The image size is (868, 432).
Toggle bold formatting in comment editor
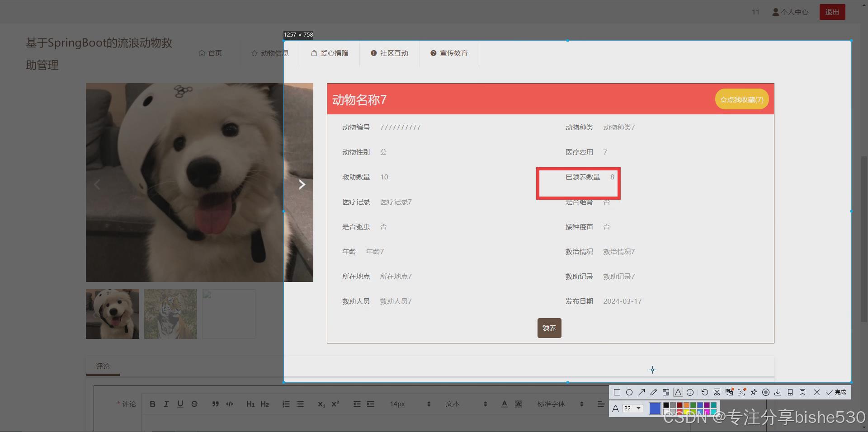[152, 404]
